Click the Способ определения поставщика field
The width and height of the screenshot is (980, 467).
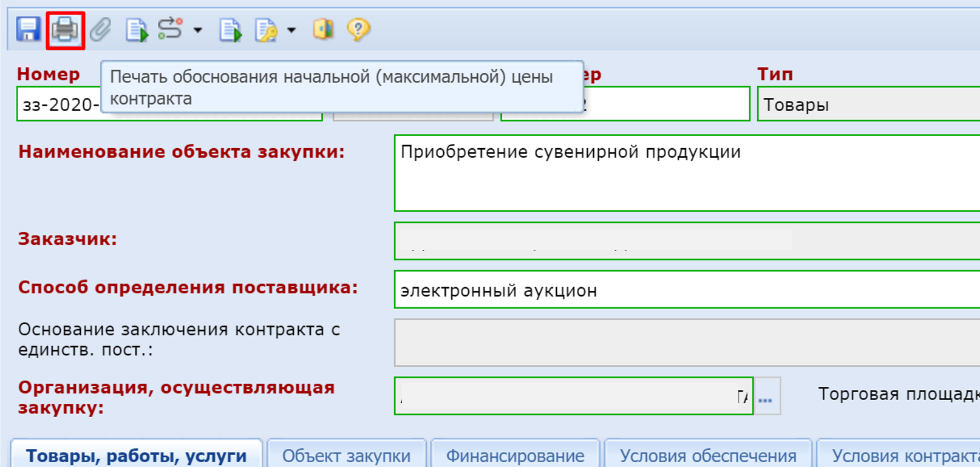[x=686, y=290]
